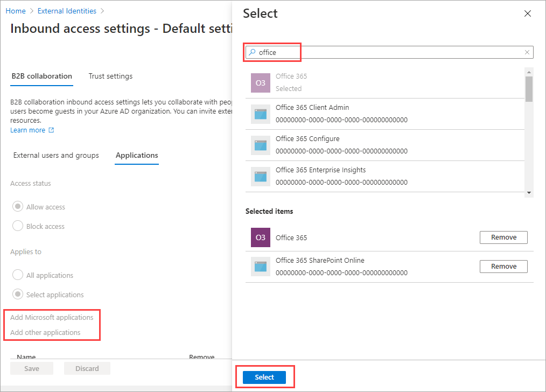This screenshot has height=392, width=546.
Task: Clear the search text with the X icon
Action: [x=527, y=52]
